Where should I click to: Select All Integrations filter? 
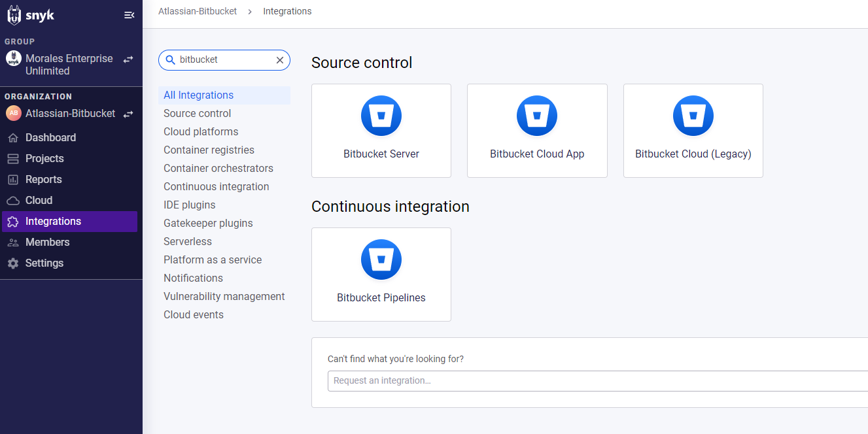click(x=224, y=95)
